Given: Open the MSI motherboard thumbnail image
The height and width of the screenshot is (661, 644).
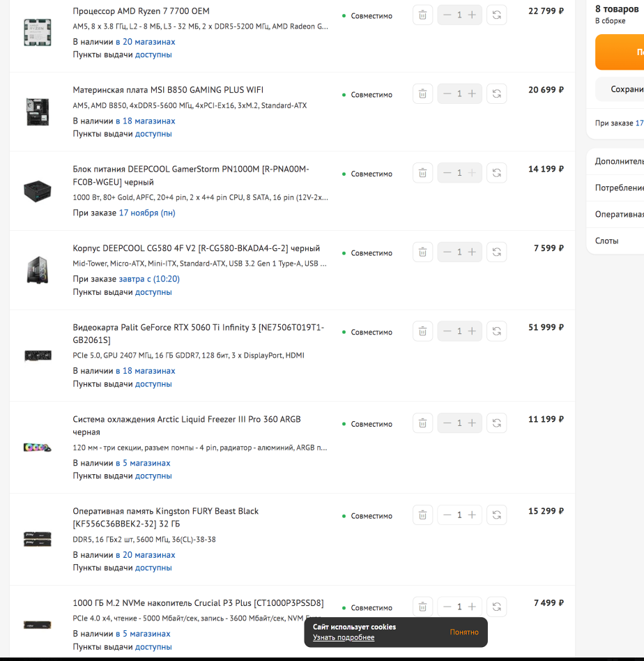Looking at the screenshot, I should 38,112.
